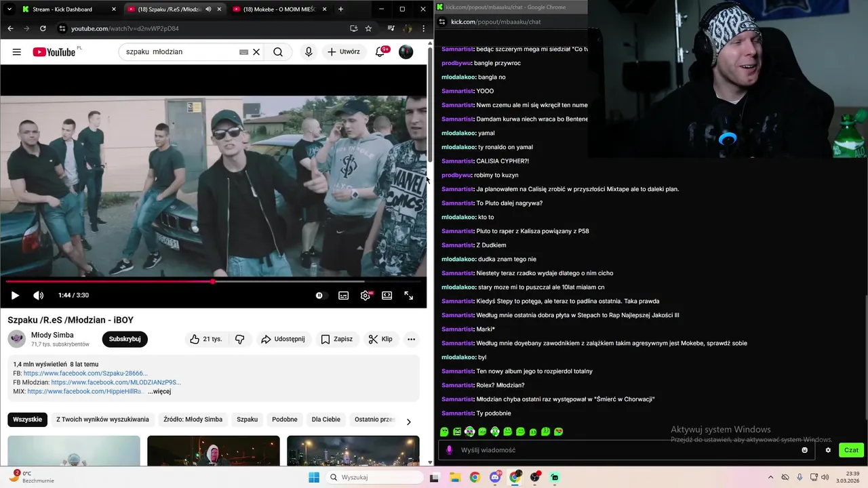868x488 pixels.
Task: Open YouTube notifications bell
Action: coord(380,52)
